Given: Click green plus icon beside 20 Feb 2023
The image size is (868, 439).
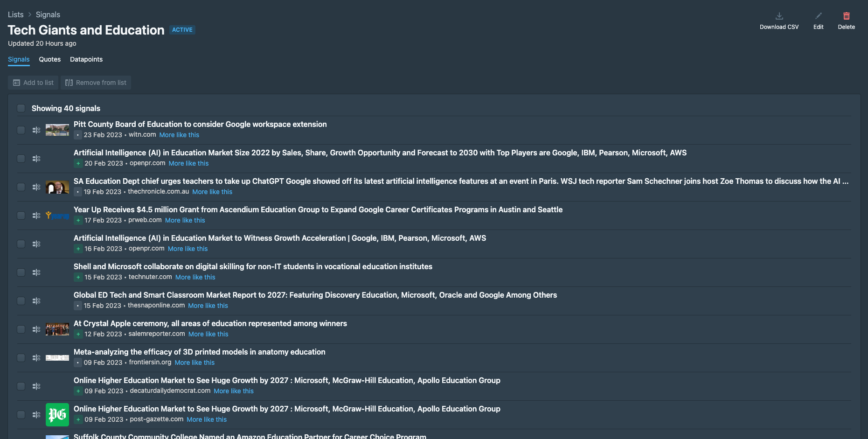Looking at the screenshot, I should point(78,163).
